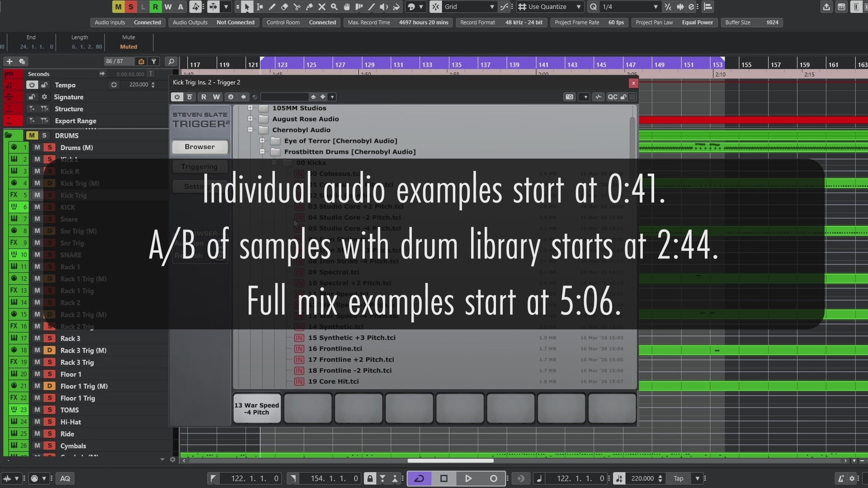Click the left locator marker icon
Screen dimensions: 868x488
[x=213, y=479]
